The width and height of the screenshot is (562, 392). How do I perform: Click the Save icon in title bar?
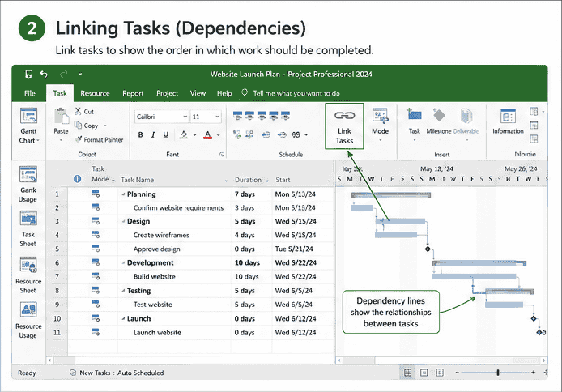28,75
